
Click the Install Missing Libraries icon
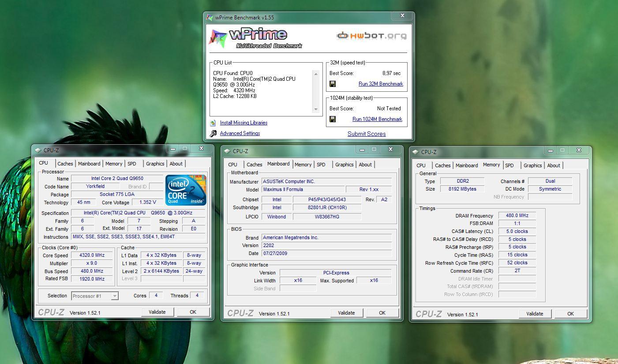pyautogui.click(x=213, y=123)
